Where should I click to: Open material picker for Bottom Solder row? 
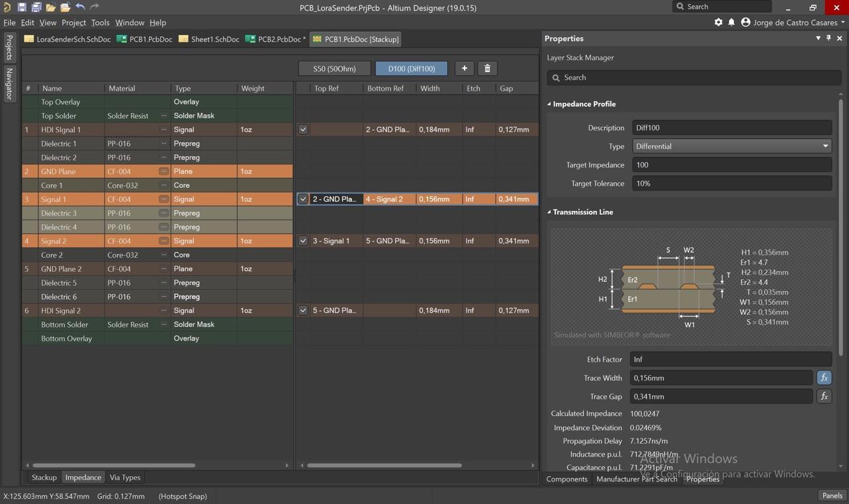click(163, 324)
